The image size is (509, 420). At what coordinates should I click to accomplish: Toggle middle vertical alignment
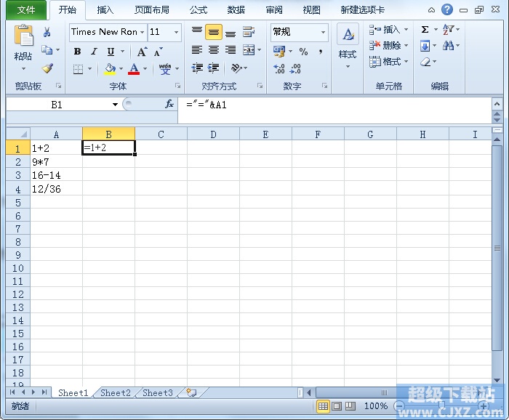pyautogui.click(x=214, y=32)
